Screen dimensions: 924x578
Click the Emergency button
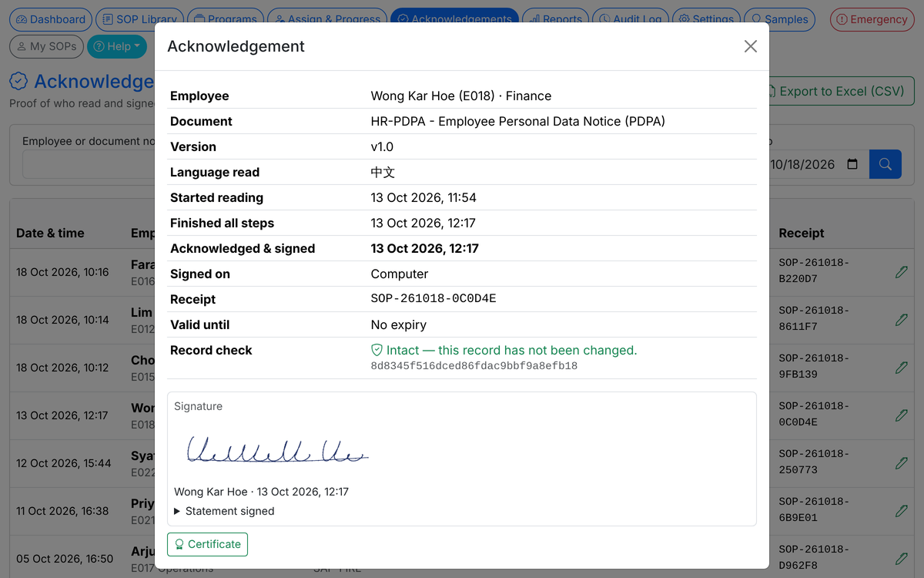(x=872, y=19)
